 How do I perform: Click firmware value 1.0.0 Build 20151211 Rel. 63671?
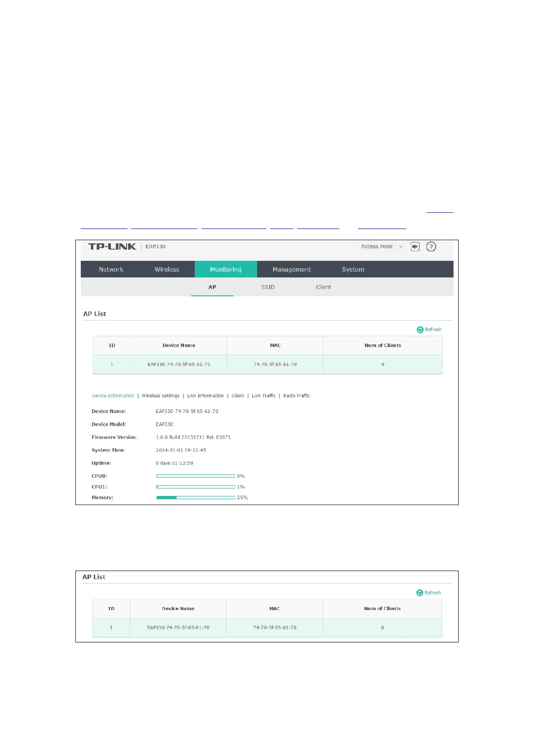[x=193, y=437]
